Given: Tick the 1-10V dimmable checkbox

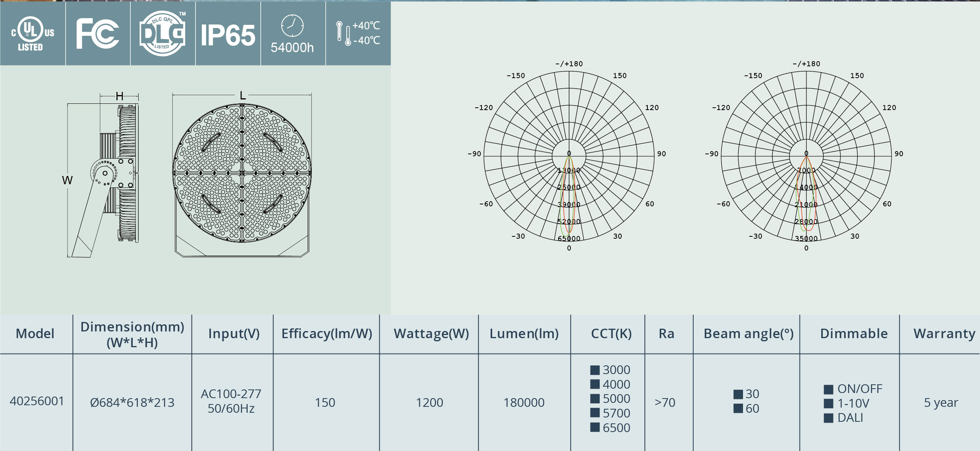Looking at the screenshot, I should click(x=828, y=404).
